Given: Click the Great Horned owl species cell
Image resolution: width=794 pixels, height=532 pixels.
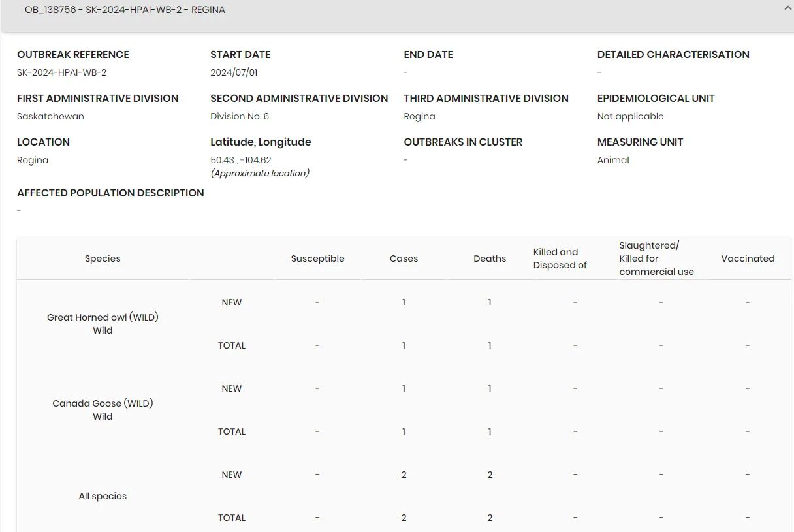Looking at the screenshot, I should 103,324.
